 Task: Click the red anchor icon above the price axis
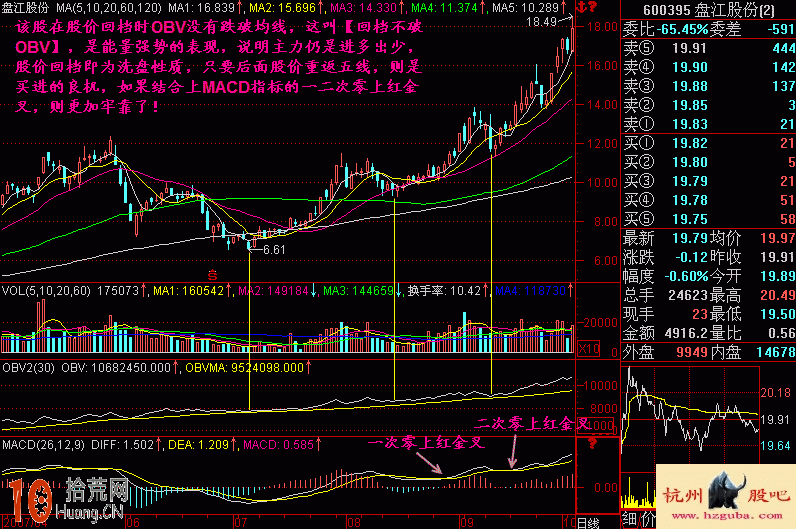pyautogui.click(x=582, y=8)
